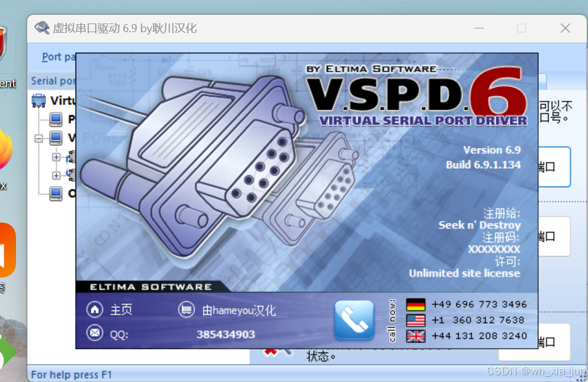Open the 主页 homepage link
Image resolution: width=588 pixels, height=382 pixels.
121,310
